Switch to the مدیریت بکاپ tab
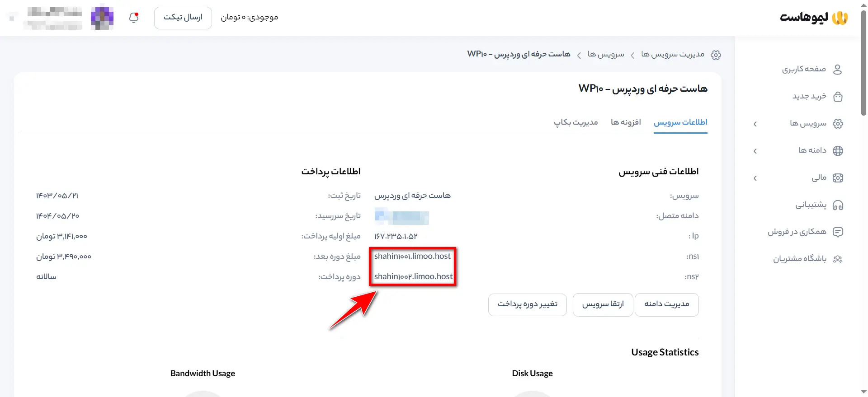This screenshot has height=397, width=868. [576, 122]
